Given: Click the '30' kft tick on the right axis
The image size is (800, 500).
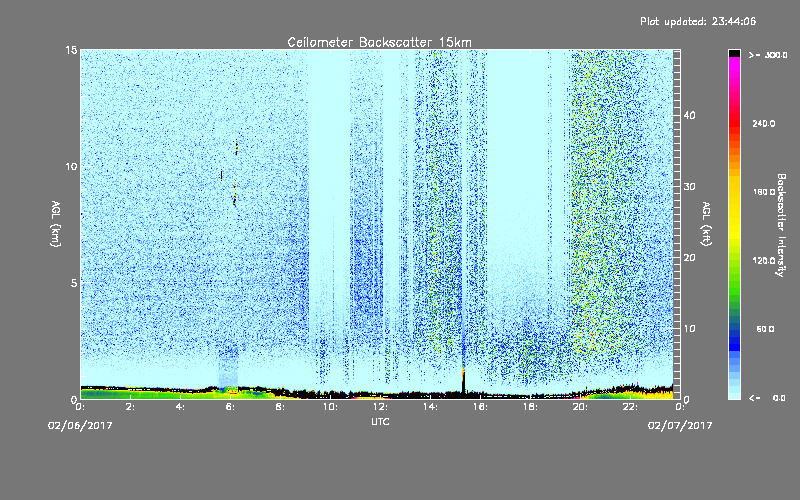Looking at the screenshot, I should pos(689,187).
